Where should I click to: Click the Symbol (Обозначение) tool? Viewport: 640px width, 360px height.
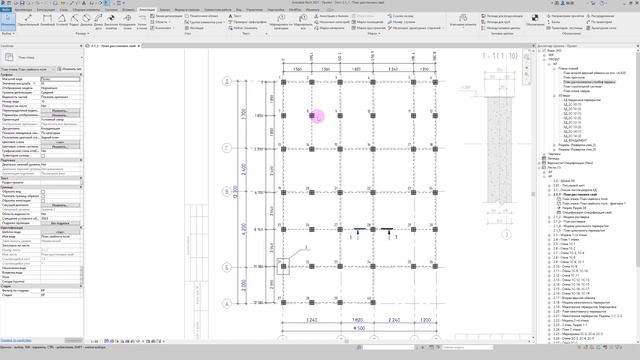click(x=535, y=20)
